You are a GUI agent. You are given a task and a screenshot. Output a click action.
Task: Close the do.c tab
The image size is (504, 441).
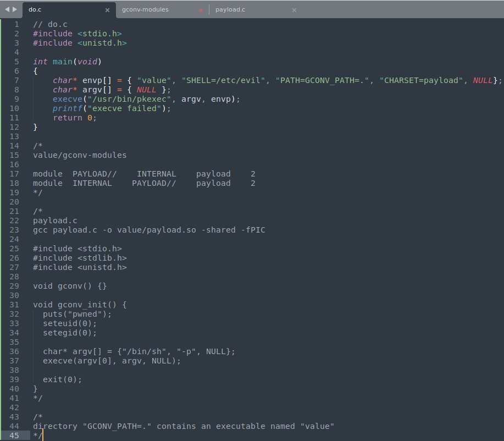click(107, 10)
